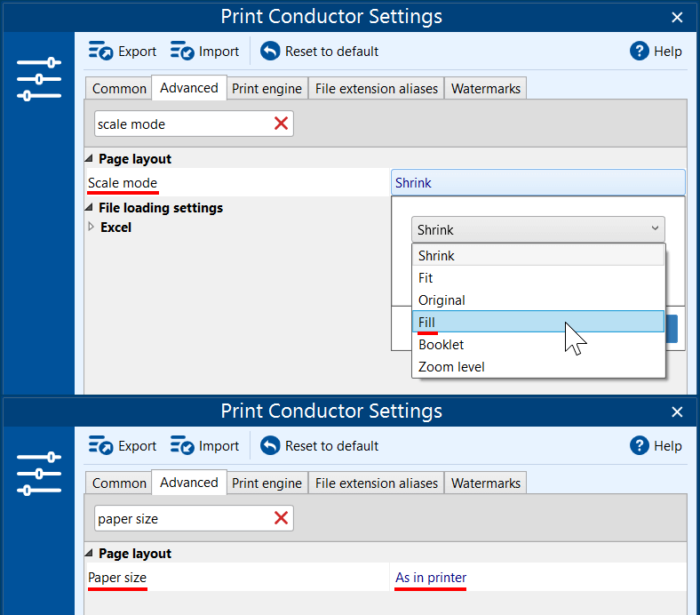Choose Shrink from scale mode list

[x=538, y=255]
